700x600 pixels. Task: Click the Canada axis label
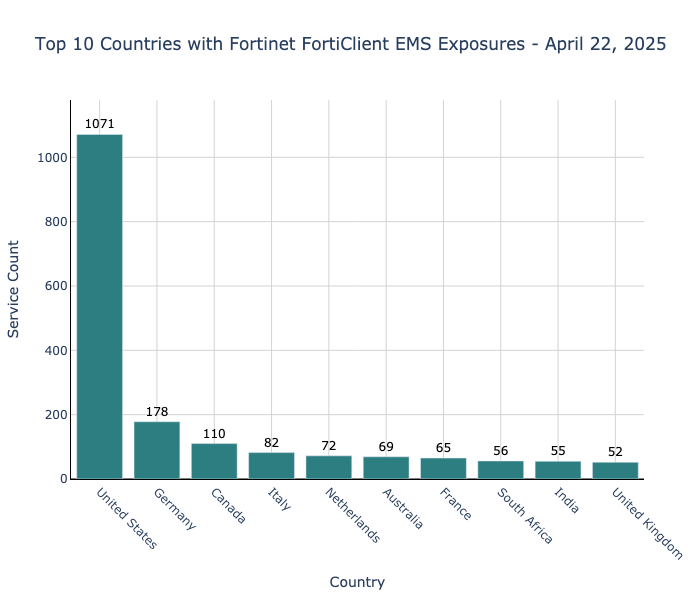click(228, 506)
